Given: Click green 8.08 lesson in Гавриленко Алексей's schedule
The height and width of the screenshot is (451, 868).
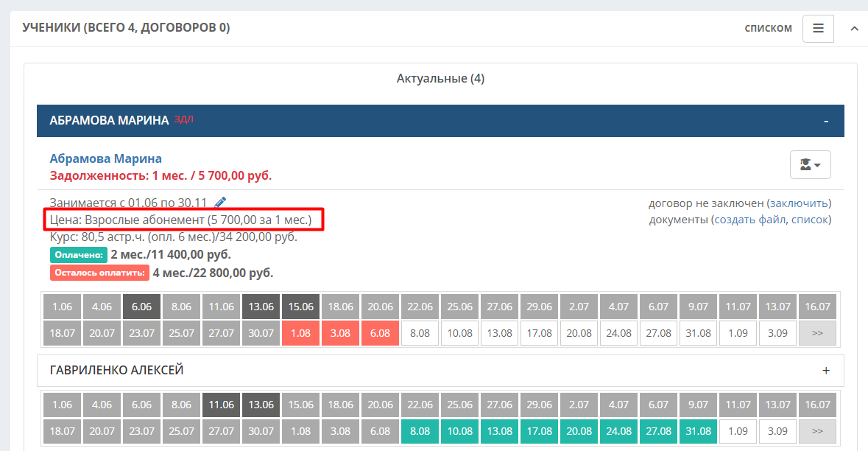Looking at the screenshot, I should (x=420, y=431).
